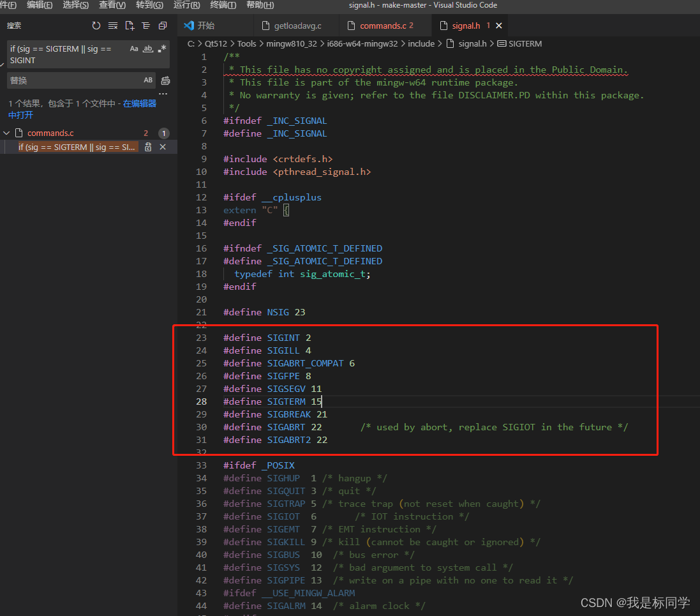
Task: Switch to the getloadavg.c tab
Action: pos(297,26)
